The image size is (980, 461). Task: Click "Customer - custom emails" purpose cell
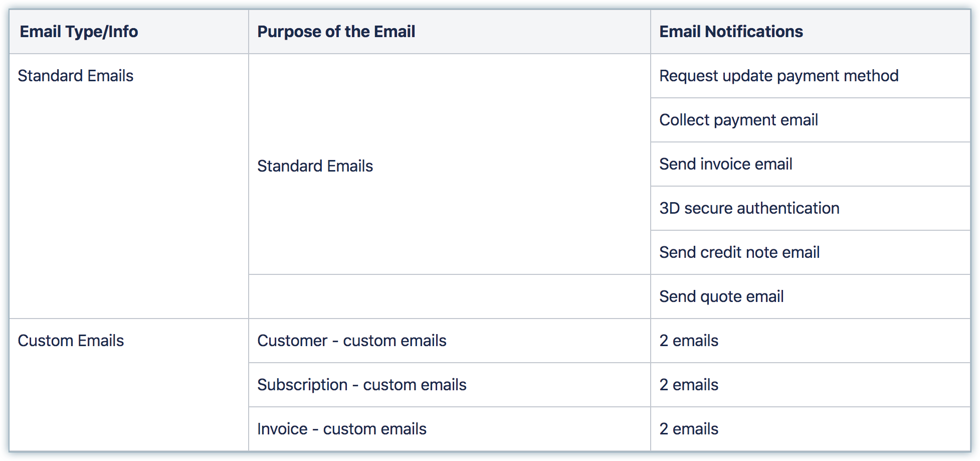351,341
